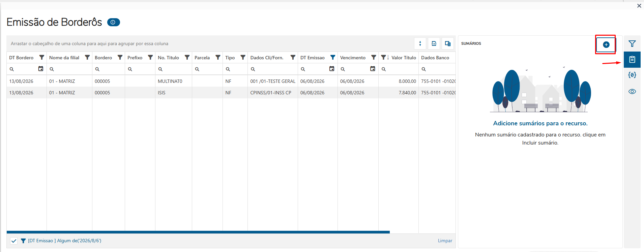Click the add summary plus button
Screen dimensions: 644x252
coord(606,44)
